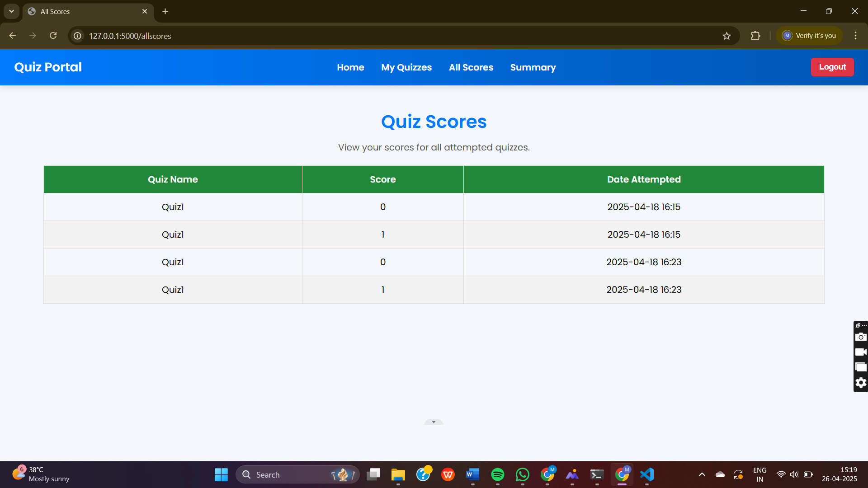Expand the small arrow handle at page bottom
The image size is (868, 488).
434,422
